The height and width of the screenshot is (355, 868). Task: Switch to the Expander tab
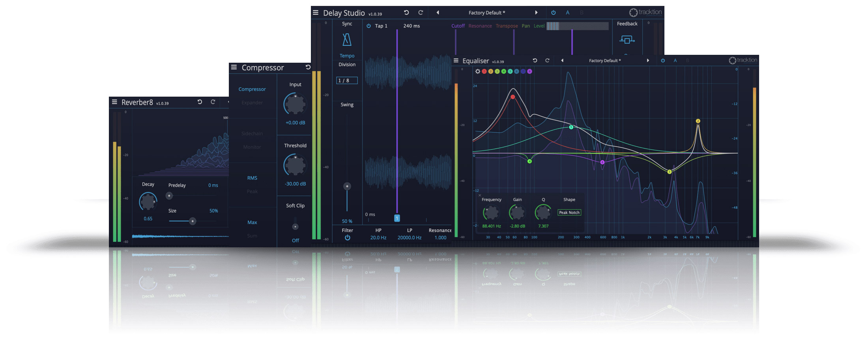click(x=252, y=102)
